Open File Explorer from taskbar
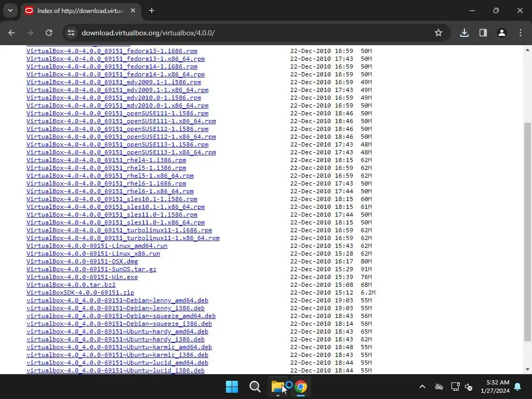The height and width of the screenshot is (399, 532). click(278, 387)
